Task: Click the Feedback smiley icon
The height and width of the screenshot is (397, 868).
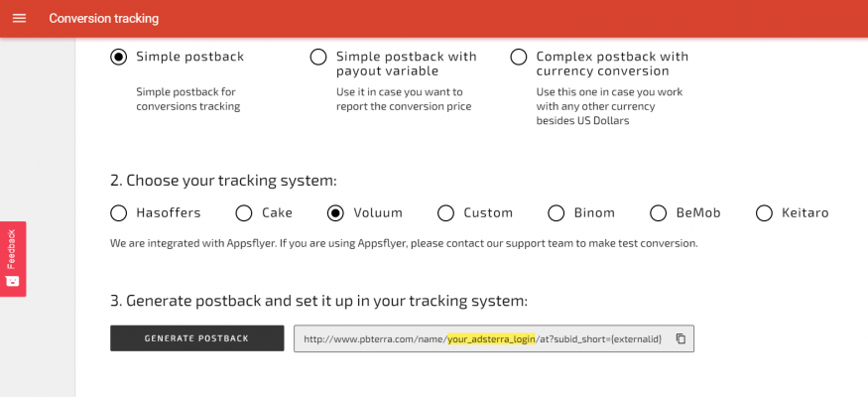Action: click(x=12, y=281)
